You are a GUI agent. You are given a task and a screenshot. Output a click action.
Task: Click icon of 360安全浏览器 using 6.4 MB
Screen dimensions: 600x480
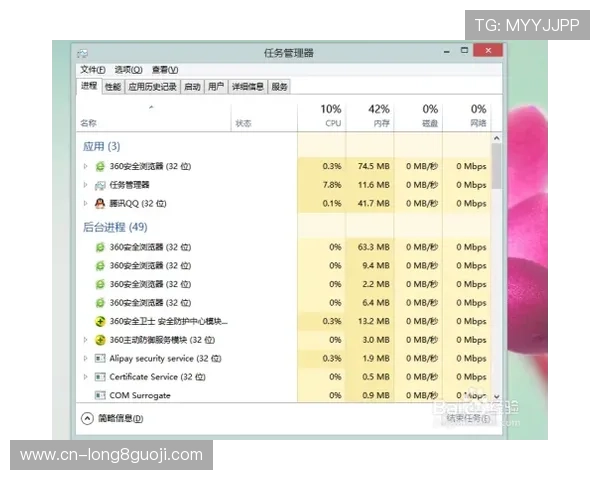click(x=100, y=303)
